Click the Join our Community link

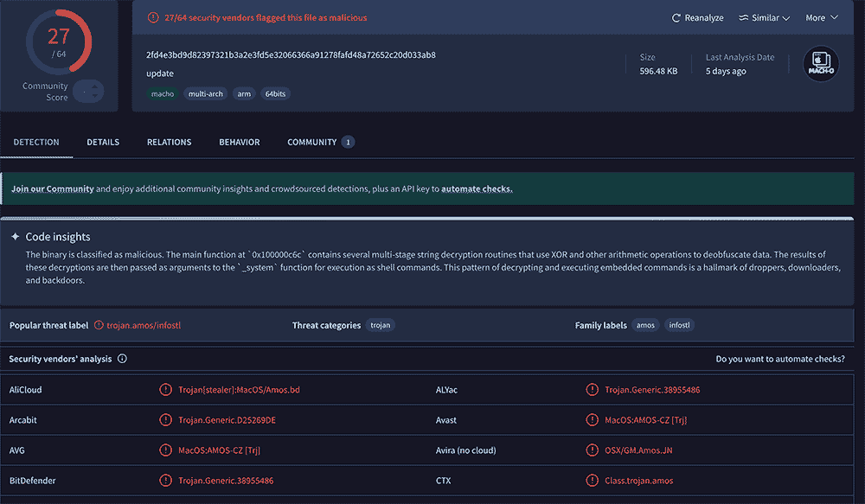tap(53, 188)
